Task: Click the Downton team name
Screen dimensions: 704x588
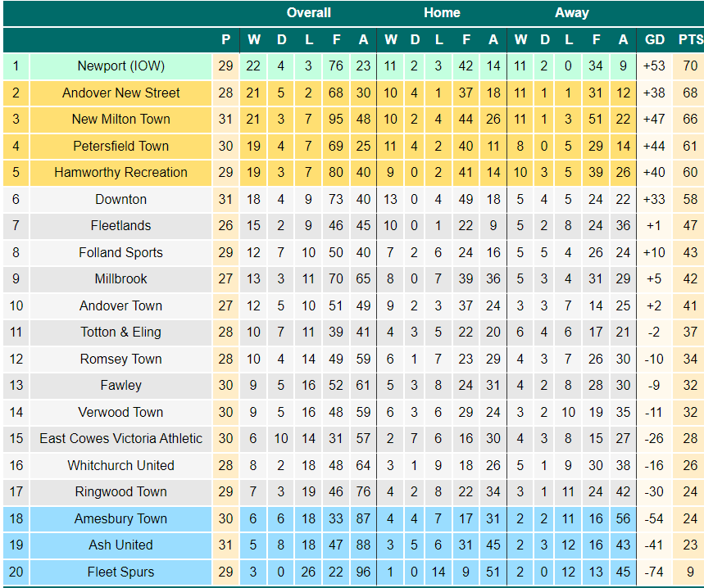Action: point(120,199)
